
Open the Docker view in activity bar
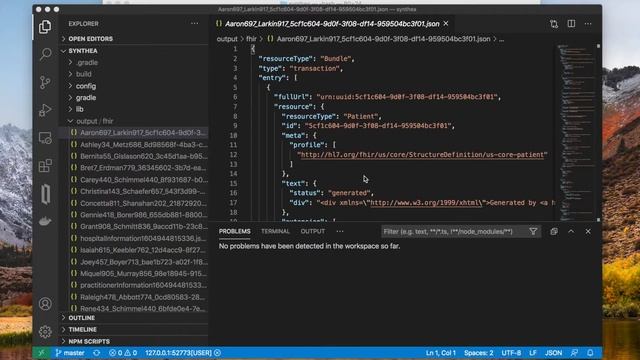45,221
